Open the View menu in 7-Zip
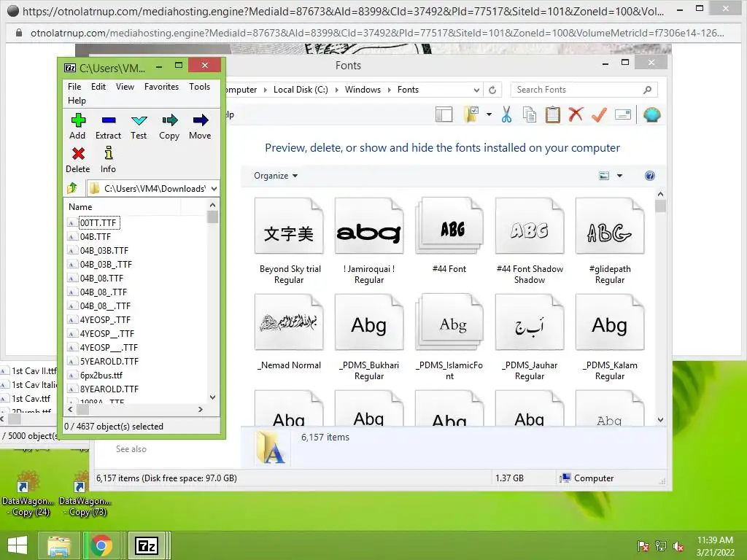 click(x=125, y=87)
